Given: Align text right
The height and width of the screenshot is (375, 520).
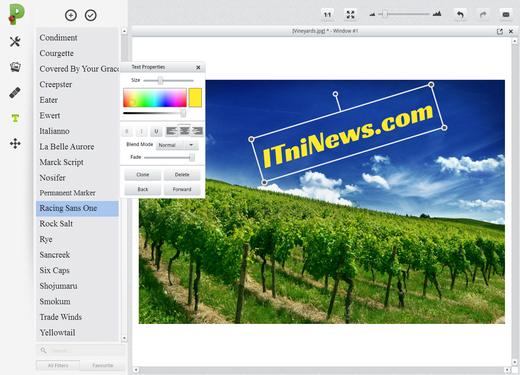Looking at the screenshot, I should [197, 131].
